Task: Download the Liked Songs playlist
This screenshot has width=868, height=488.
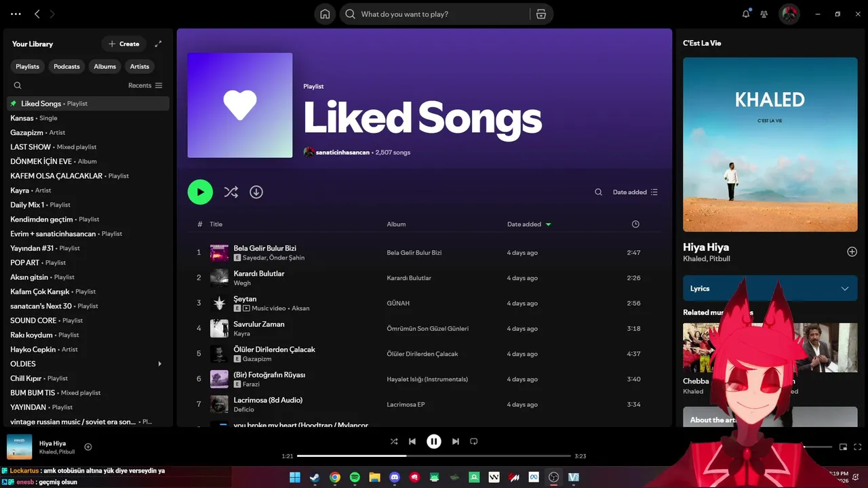Action: 256,192
